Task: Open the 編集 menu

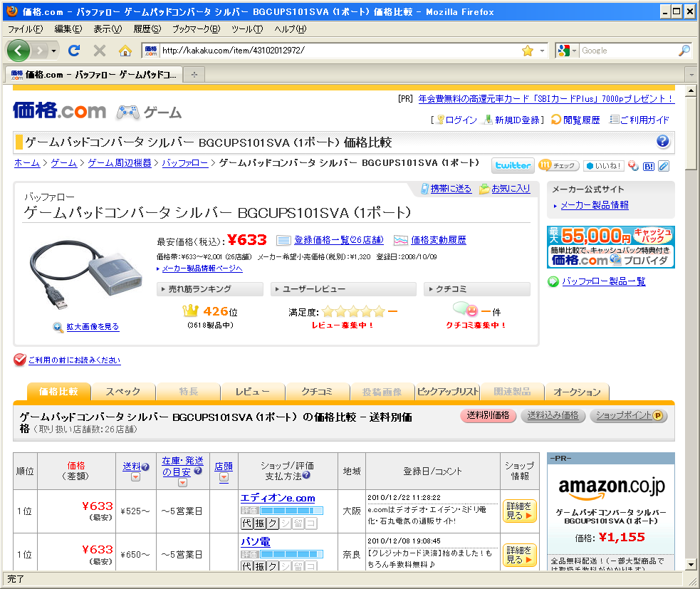Action: [x=68, y=29]
